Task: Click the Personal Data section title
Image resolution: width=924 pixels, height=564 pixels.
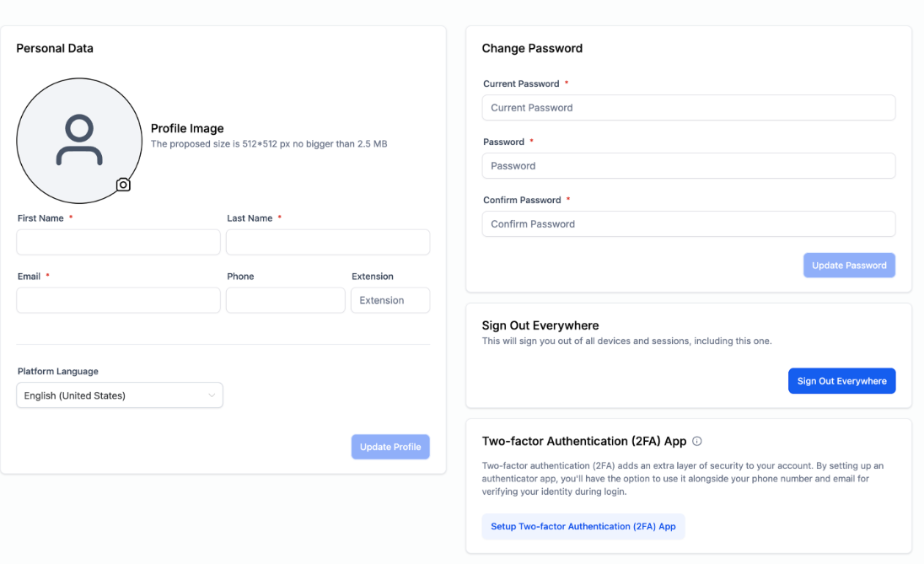Action: pyautogui.click(x=55, y=48)
